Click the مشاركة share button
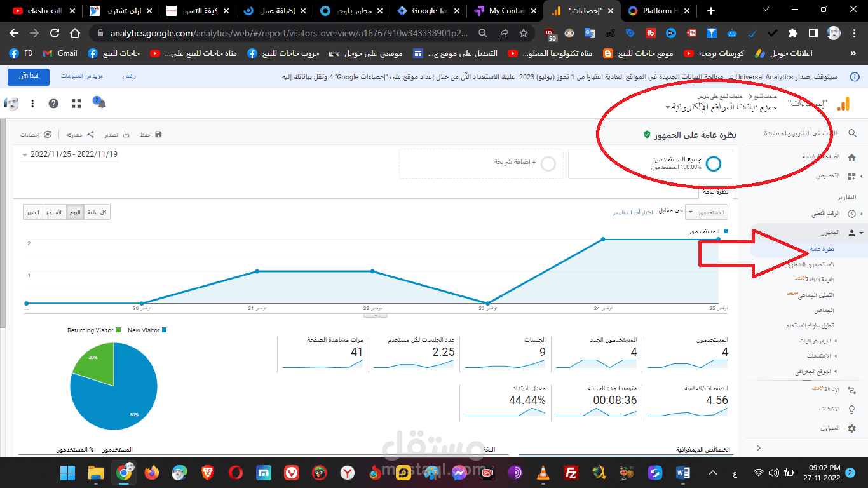 pyautogui.click(x=81, y=135)
